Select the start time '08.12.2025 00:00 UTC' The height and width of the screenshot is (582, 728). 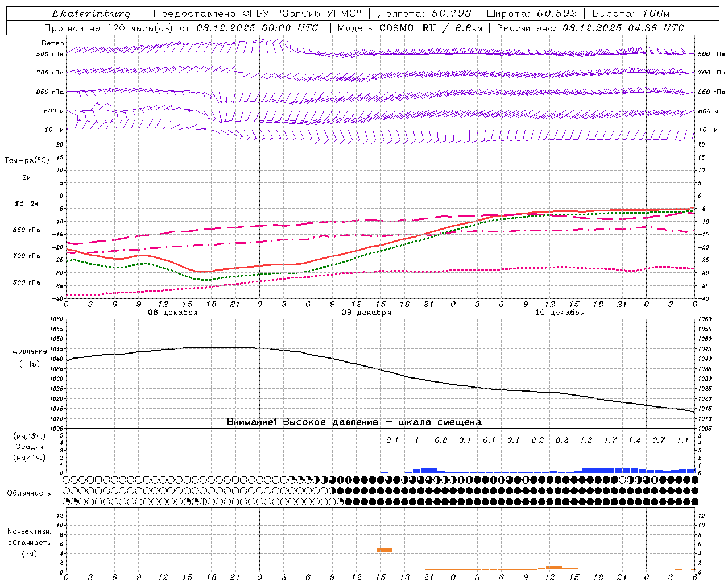tap(257, 28)
